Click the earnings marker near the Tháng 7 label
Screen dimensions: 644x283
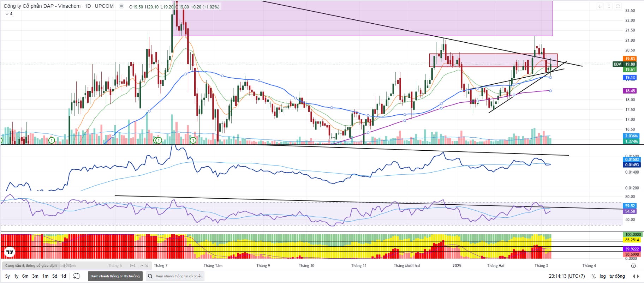pos(159,140)
